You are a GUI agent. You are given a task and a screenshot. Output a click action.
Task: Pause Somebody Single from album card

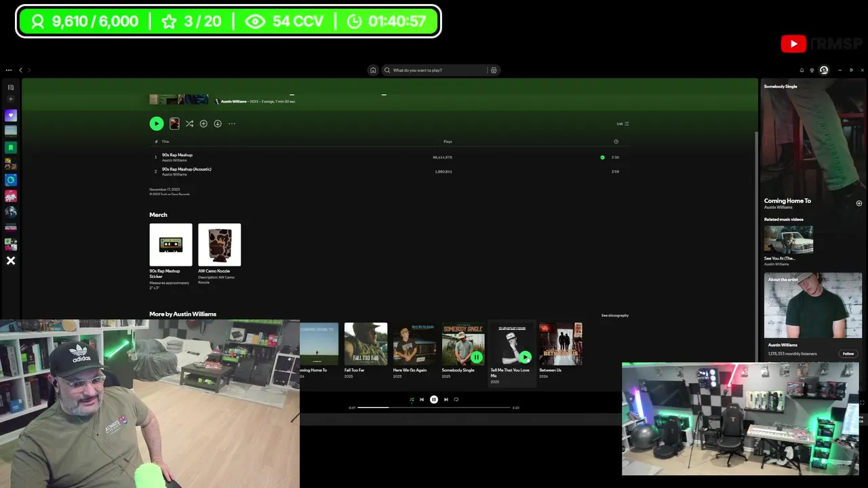click(477, 357)
